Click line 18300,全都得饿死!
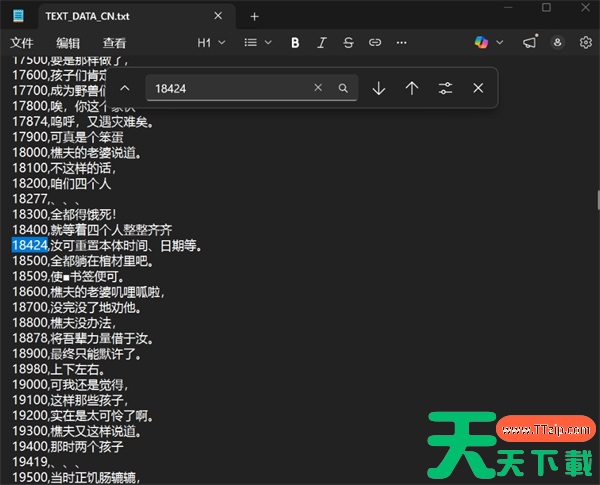Image resolution: width=600 pixels, height=485 pixels. (x=64, y=214)
